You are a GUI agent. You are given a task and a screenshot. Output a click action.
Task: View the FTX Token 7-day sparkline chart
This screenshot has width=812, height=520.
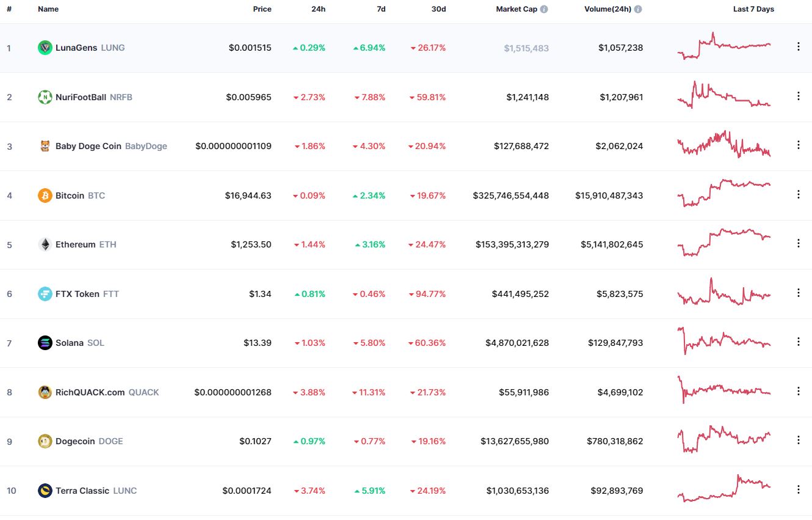tap(724, 291)
